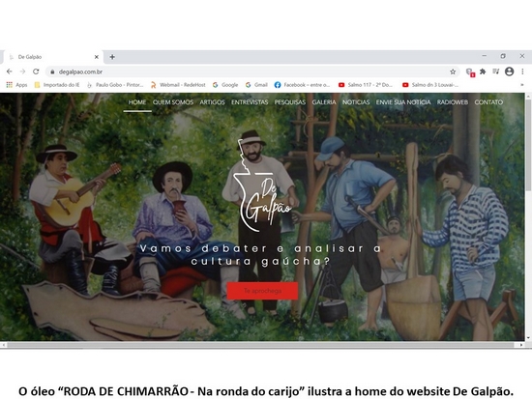
Task: Click the degalpao.com.br address bar
Action: coord(250,71)
